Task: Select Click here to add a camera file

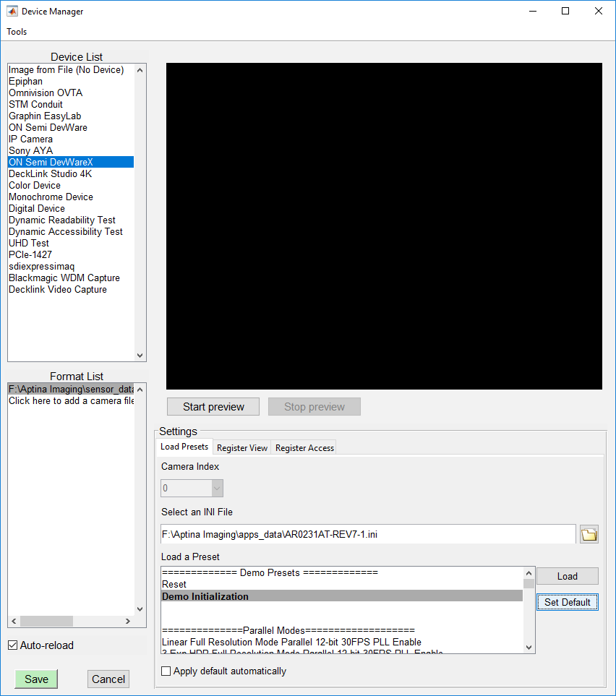Action: tap(71, 401)
